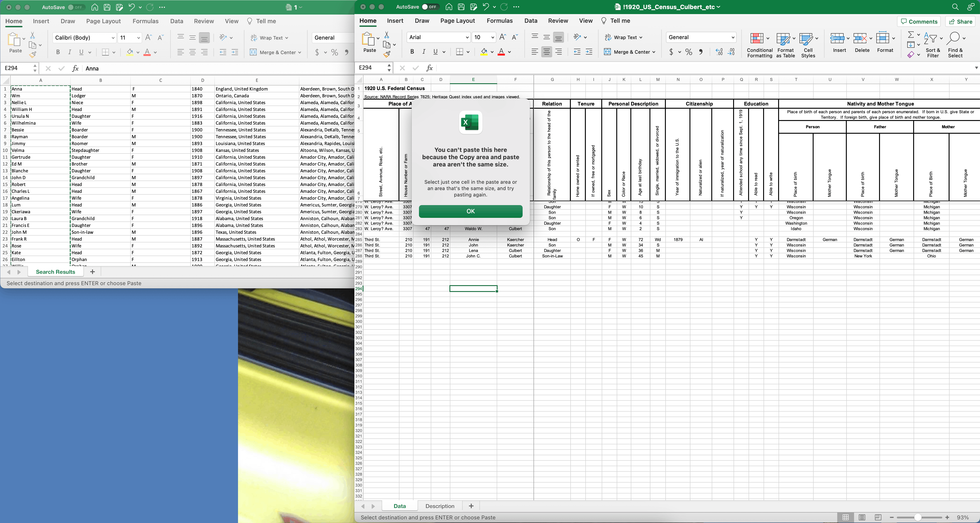Image resolution: width=980 pixels, height=523 pixels.
Task: Open Arial font name dropdown
Action: pos(467,37)
